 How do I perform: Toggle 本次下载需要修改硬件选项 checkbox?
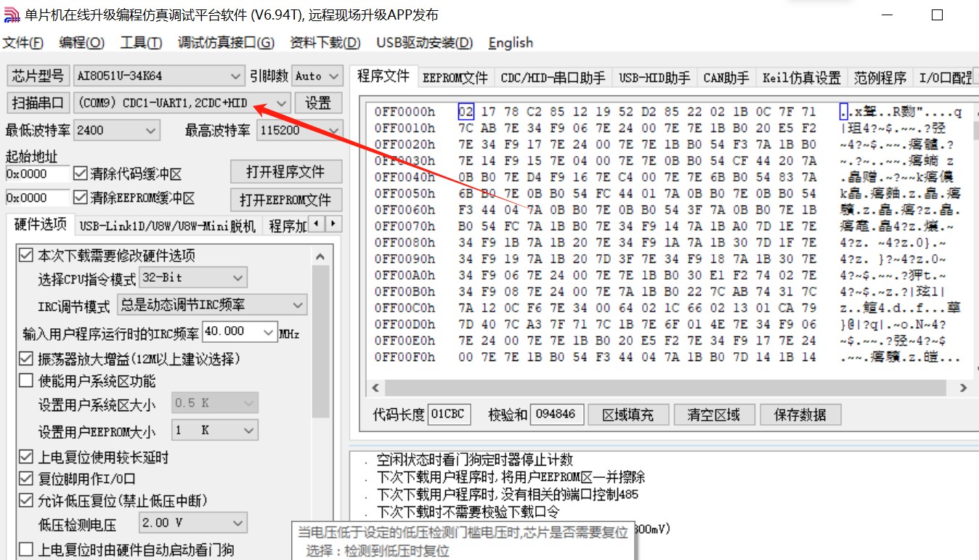click(x=26, y=256)
